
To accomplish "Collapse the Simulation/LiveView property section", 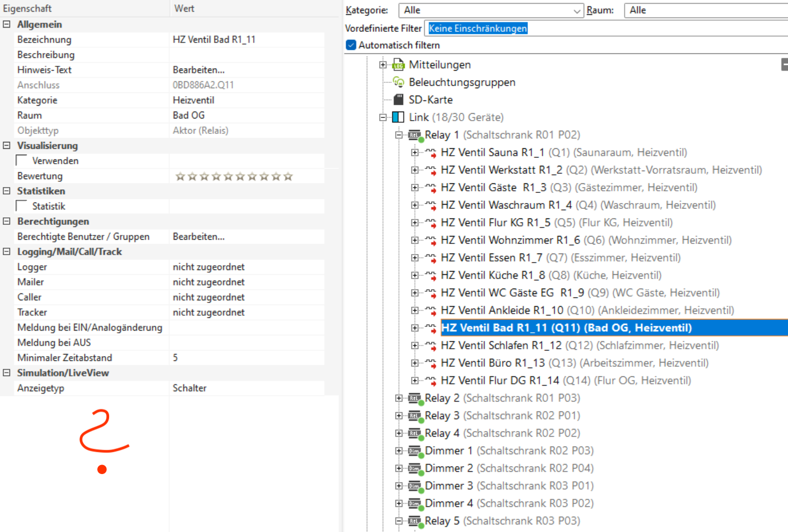I will click(6, 373).
